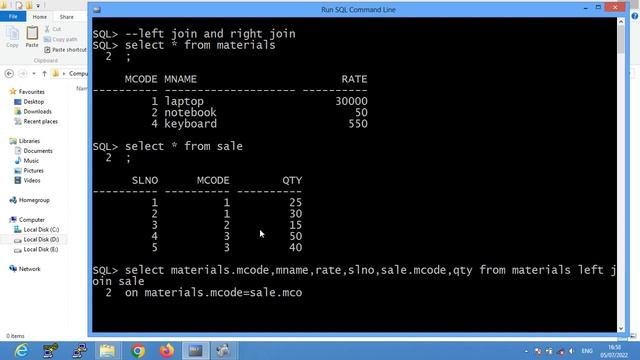Open Google Chrome from the taskbar
The height and width of the screenshot is (360, 640).
point(138,351)
